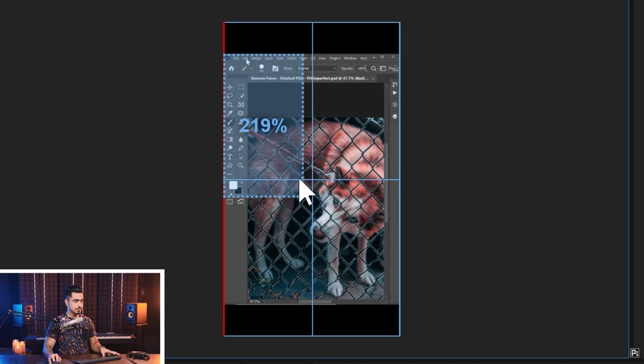This screenshot has width=644, height=364.
Task: Open the Edit menu
Action: pyautogui.click(x=245, y=58)
